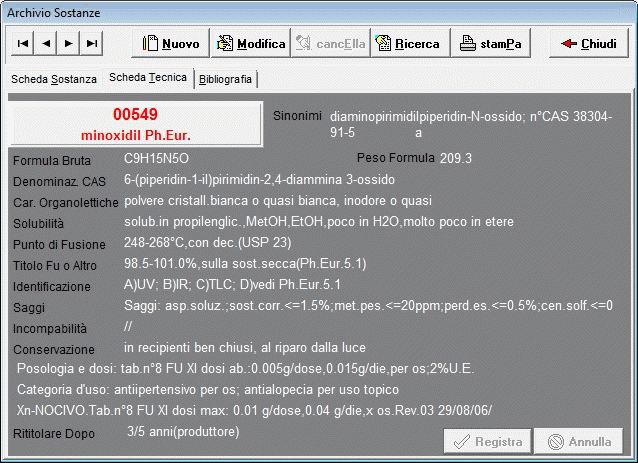Screen dimensions: 638x463
Task: Click the Punto di Fusione label
Action: [59, 245]
